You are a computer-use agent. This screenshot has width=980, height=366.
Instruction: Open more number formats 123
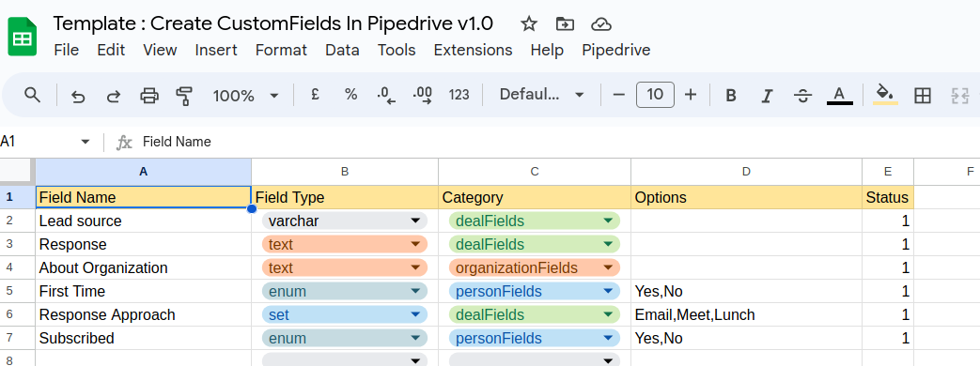[459, 95]
